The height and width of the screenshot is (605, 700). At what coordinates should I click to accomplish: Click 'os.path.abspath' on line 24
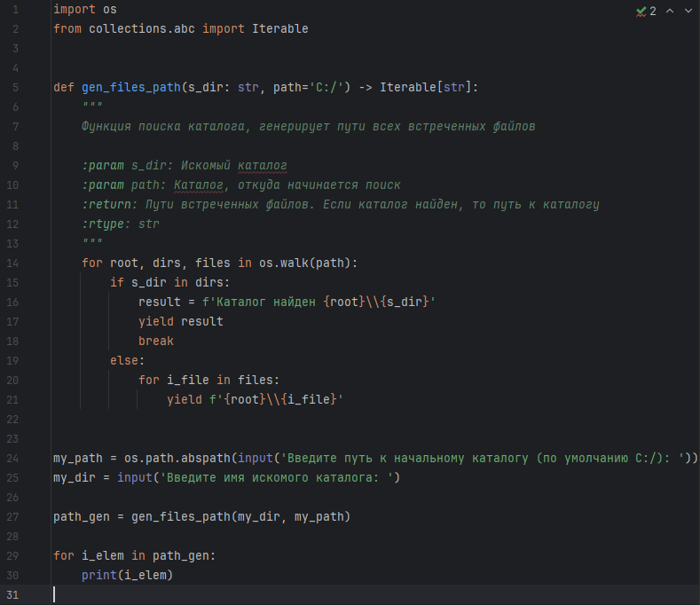[x=177, y=459]
